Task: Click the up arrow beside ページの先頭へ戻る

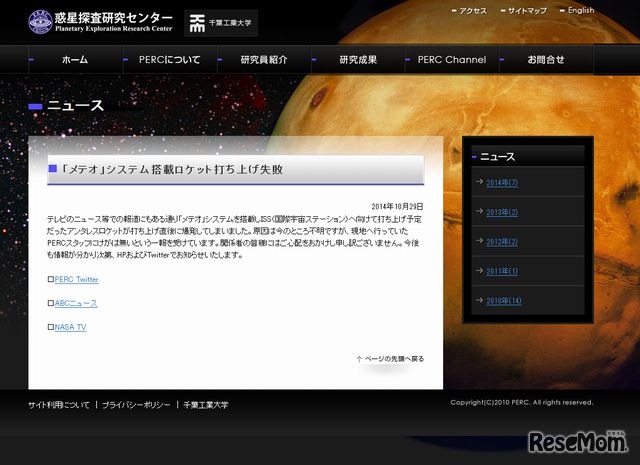Action: point(359,359)
